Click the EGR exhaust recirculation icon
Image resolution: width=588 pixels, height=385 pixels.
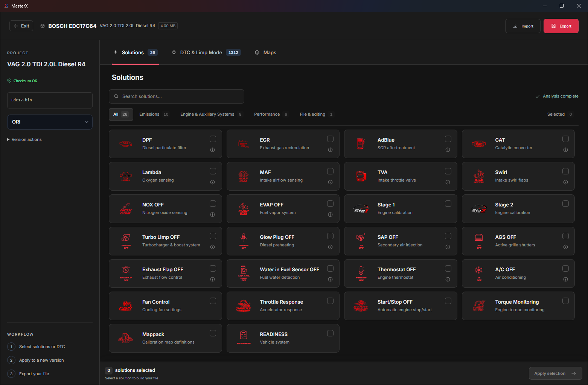pyautogui.click(x=244, y=144)
